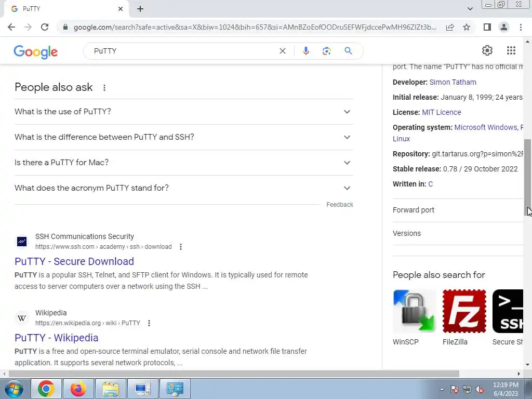Viewport: 532px width, 399px height.
Task: Click the share page icon in address bar
Action: click(x=450, y=27)
